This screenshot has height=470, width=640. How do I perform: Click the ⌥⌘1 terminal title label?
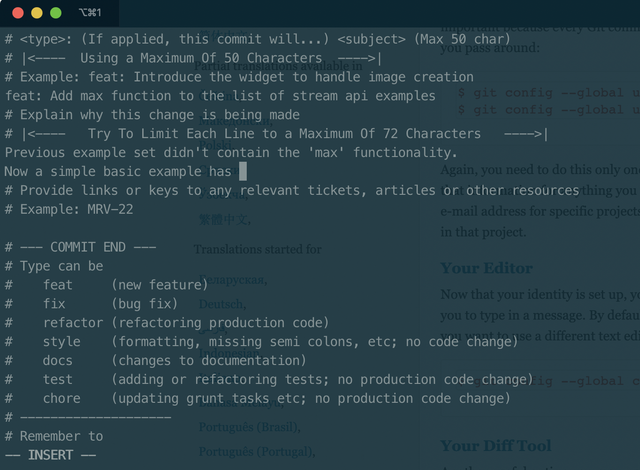point(92,13)
